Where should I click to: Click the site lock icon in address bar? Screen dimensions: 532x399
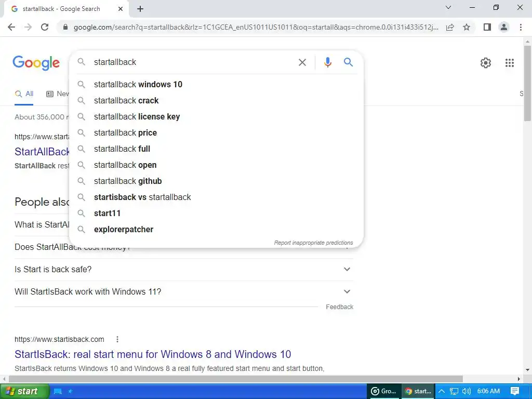pyautogui.click(x=65, y=27)
